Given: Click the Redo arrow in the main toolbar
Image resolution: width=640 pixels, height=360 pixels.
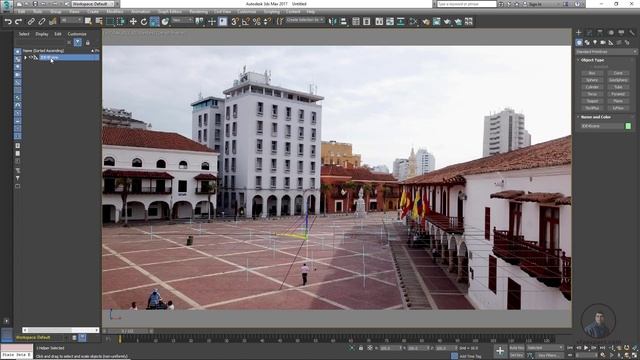Looking at the screenshot, I should pos(19,22).
